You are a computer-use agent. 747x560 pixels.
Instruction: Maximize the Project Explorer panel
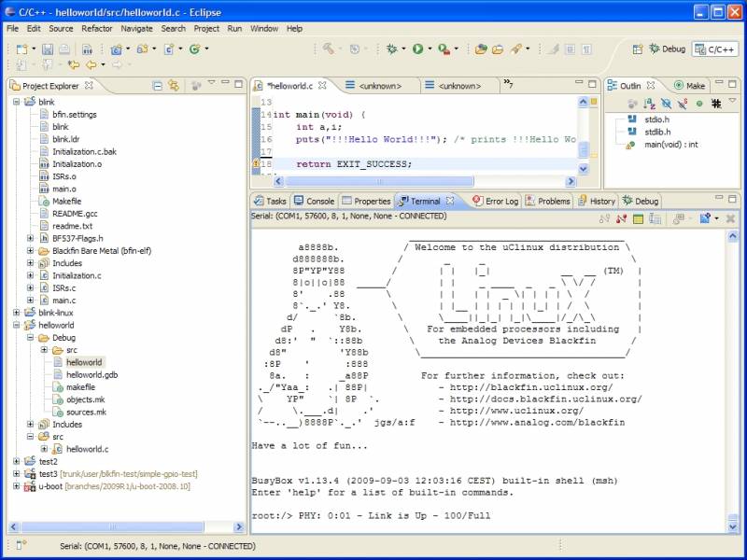click(x=238, y=84)
